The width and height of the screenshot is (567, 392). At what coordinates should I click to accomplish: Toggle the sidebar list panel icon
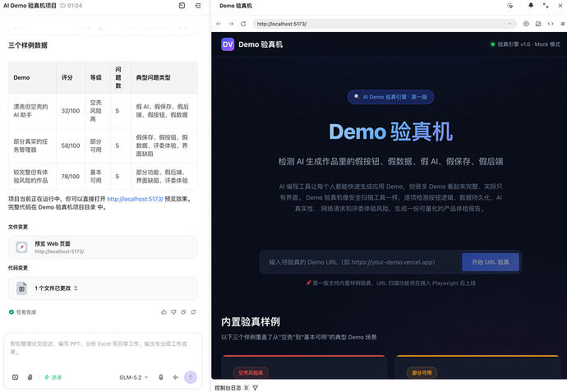click(198, 6)
